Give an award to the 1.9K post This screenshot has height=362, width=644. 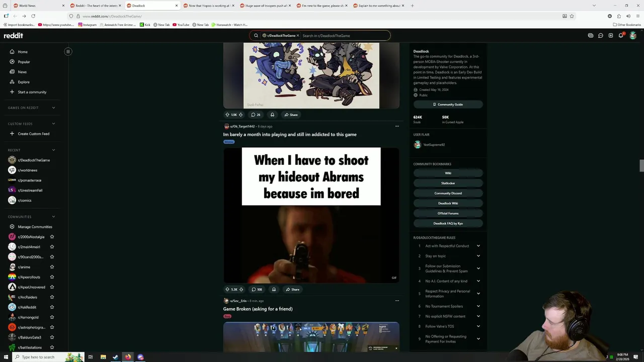click(272, 115)
